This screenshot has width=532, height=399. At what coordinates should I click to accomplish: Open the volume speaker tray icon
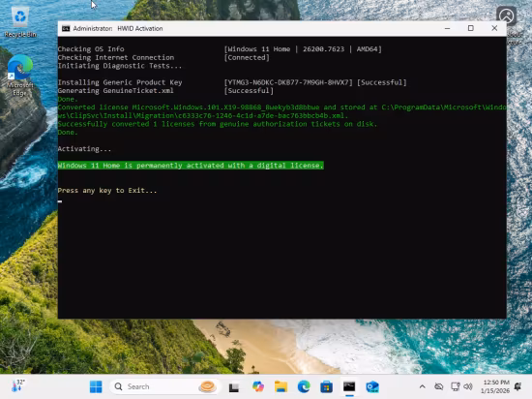[468, 386]
